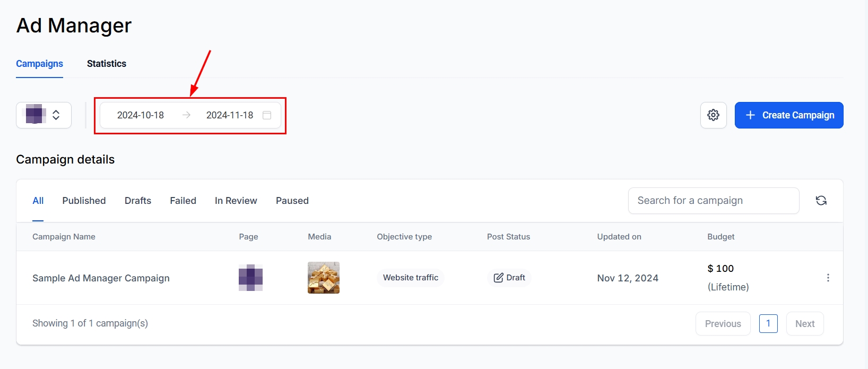
Task: Show campaigns In Review
Action: click(x=236, y=201)
